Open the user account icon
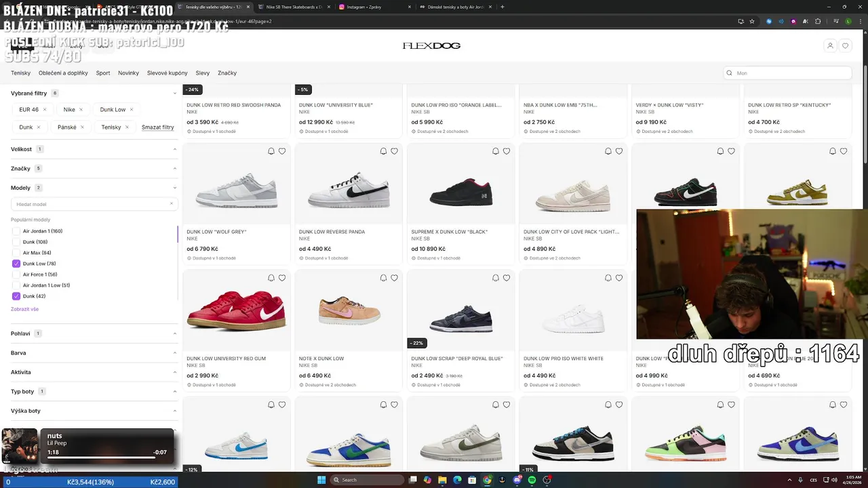This screenshot has height=488, width=868. pos(830,45)
